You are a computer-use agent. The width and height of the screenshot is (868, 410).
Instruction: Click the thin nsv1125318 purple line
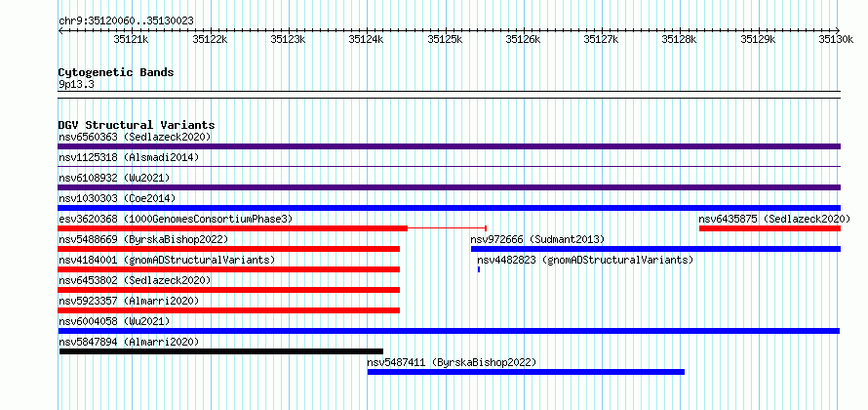point(449,167)
